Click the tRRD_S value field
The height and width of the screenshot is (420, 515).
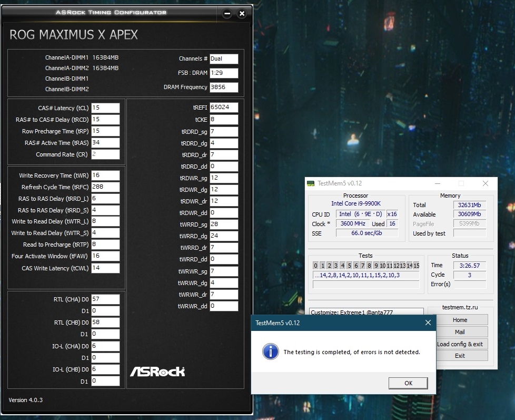(x=105, y=210)
